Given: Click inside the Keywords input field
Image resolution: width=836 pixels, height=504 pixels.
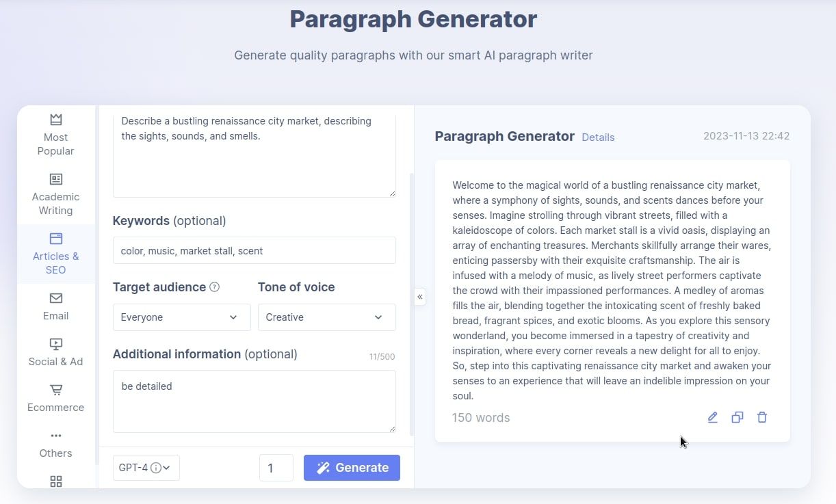Looking at the screenshot, I should pos(254,250).
